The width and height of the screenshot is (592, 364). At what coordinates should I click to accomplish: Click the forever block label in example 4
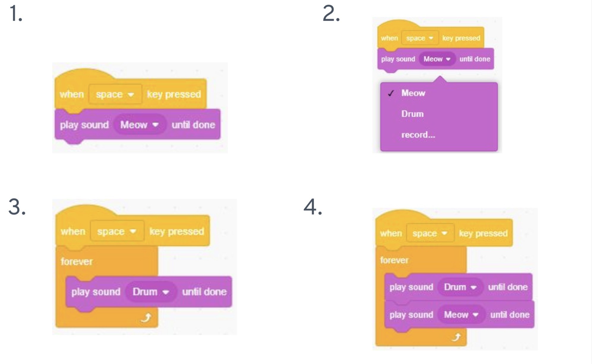pyautogui.click(x=394, y=260)
